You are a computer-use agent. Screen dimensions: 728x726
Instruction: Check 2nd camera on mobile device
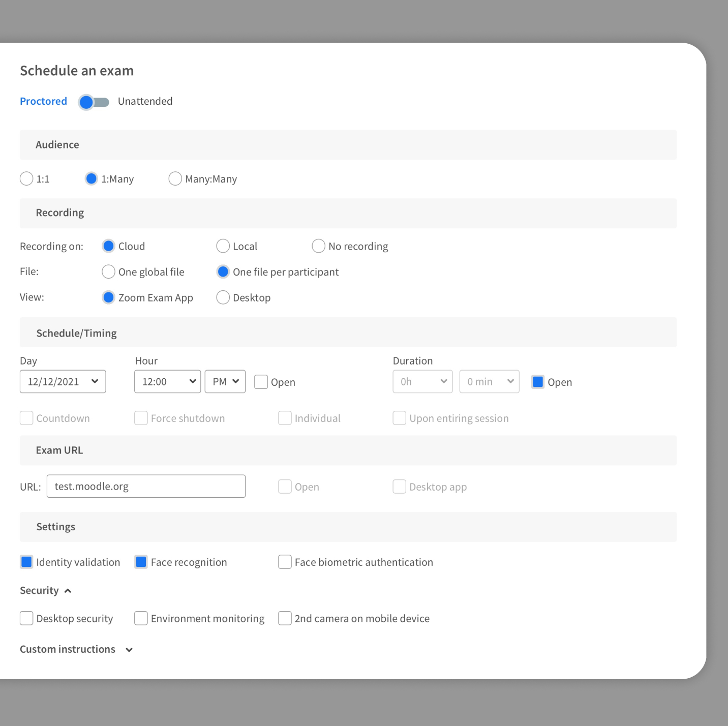coord(285,618)
